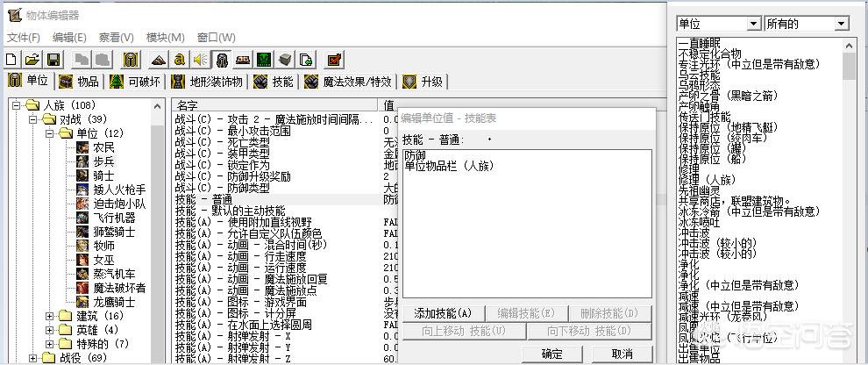This screenshot has width=868, height=365.
Task: Select 先祖幽灵 in the ability list
Action: click(x=700, y=190)
